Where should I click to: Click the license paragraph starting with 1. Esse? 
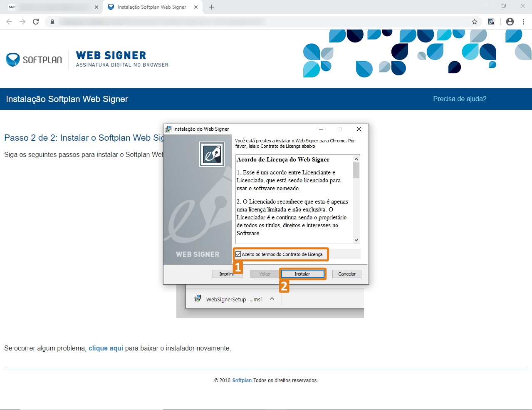coord(289,180)
